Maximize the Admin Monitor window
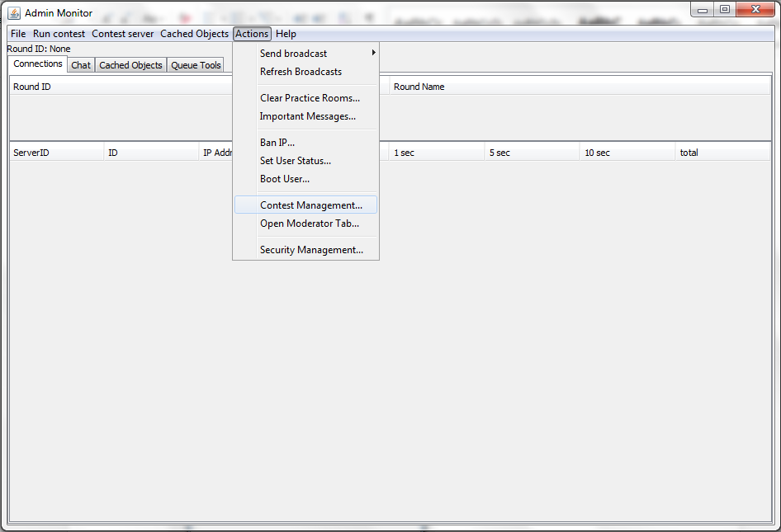This screenshot has width=781, height=532. click(724, 9)
